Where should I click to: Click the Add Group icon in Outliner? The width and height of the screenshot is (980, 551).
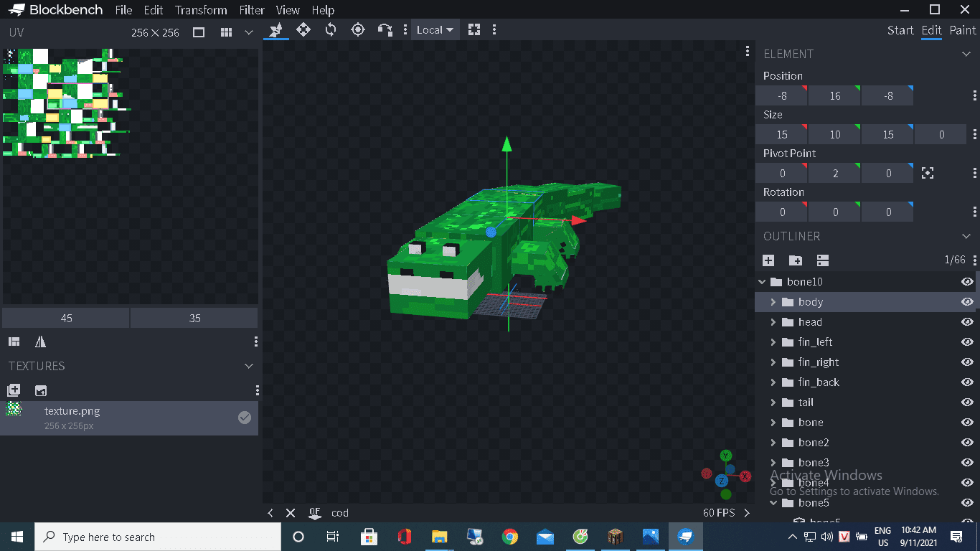point(796,260)
